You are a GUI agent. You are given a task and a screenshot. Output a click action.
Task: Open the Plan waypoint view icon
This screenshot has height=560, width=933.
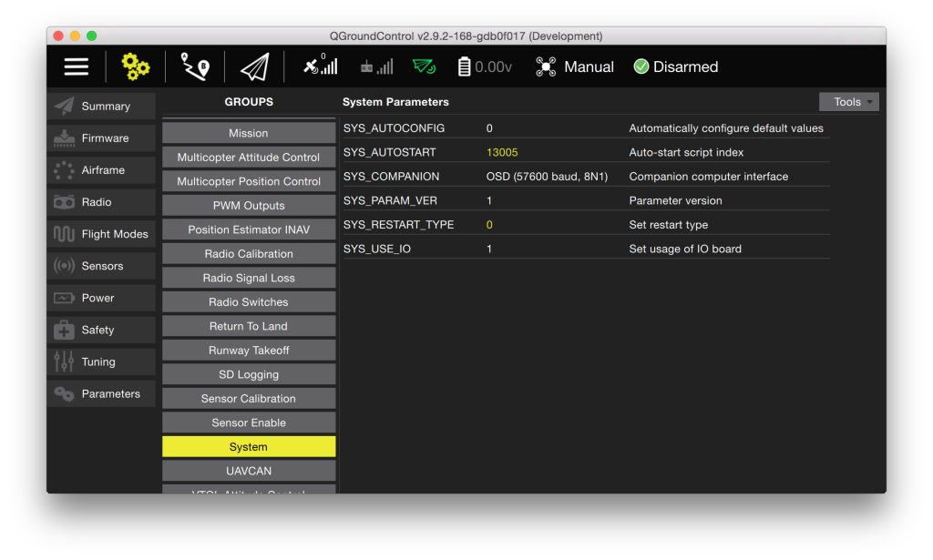click(x=195, y=66)
